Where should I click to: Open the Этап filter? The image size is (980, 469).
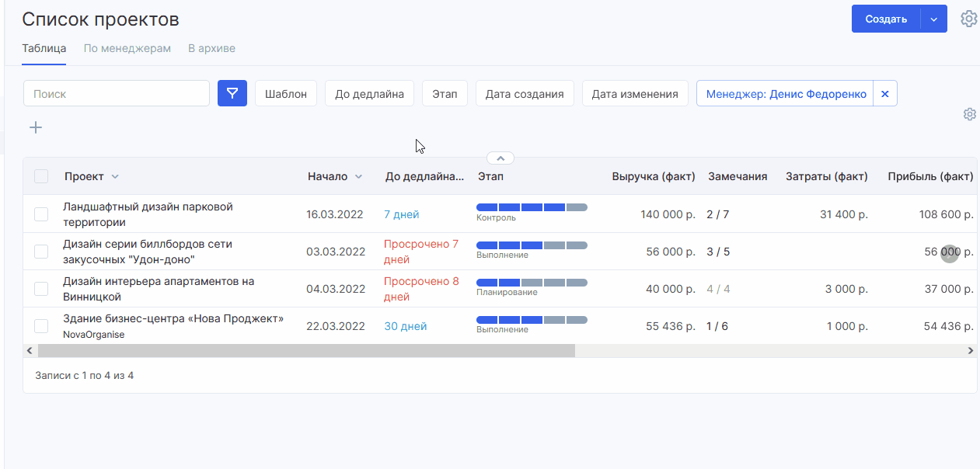coord(445,94)
